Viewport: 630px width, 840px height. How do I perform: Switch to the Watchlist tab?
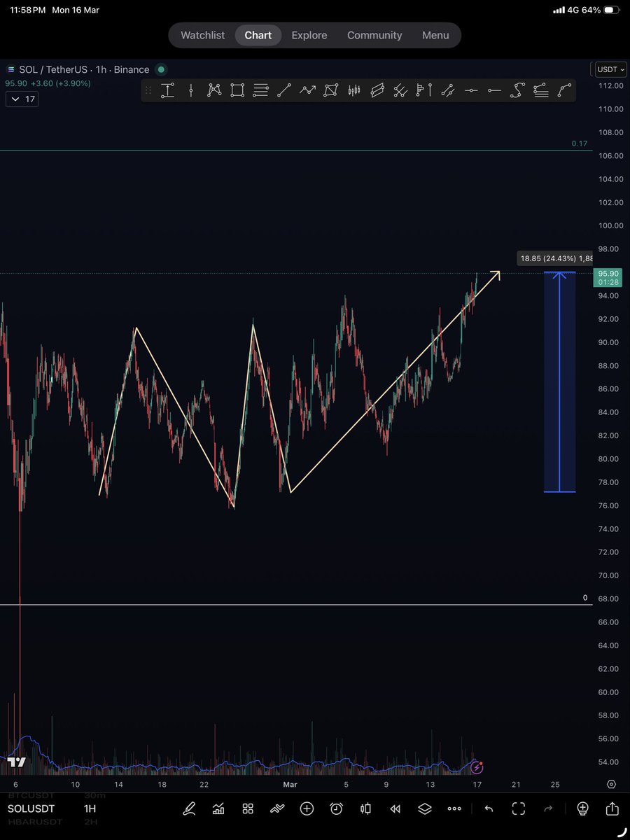[203, 35]
